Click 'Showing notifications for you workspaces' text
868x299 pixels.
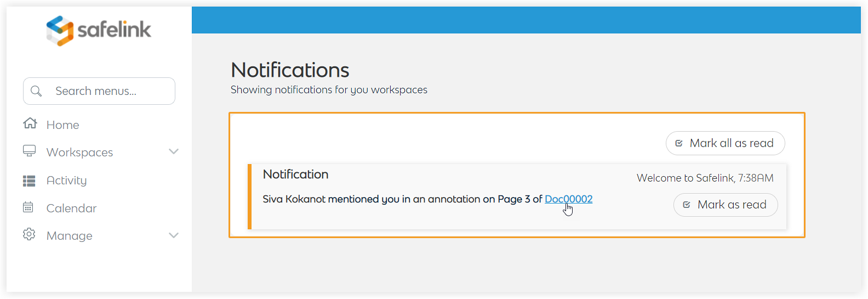329,90
